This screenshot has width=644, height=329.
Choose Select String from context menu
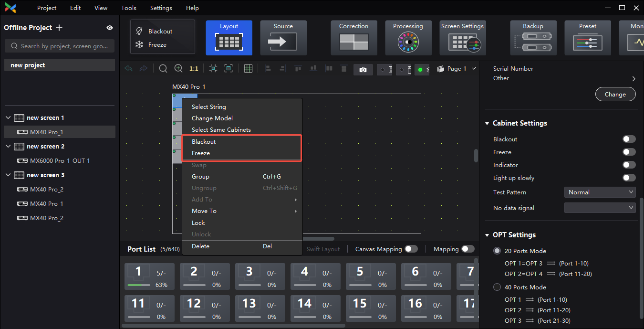(x=242, y=106)
